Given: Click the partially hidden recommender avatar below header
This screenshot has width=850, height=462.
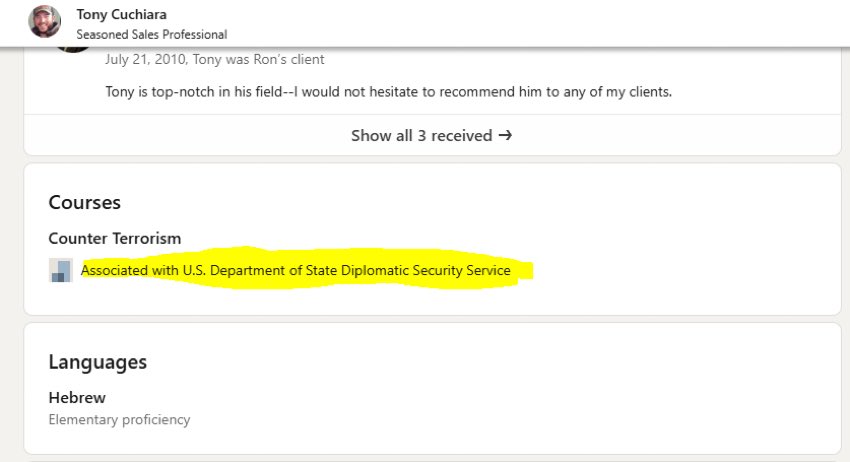Looking at the screenshot, I should 73,50.
